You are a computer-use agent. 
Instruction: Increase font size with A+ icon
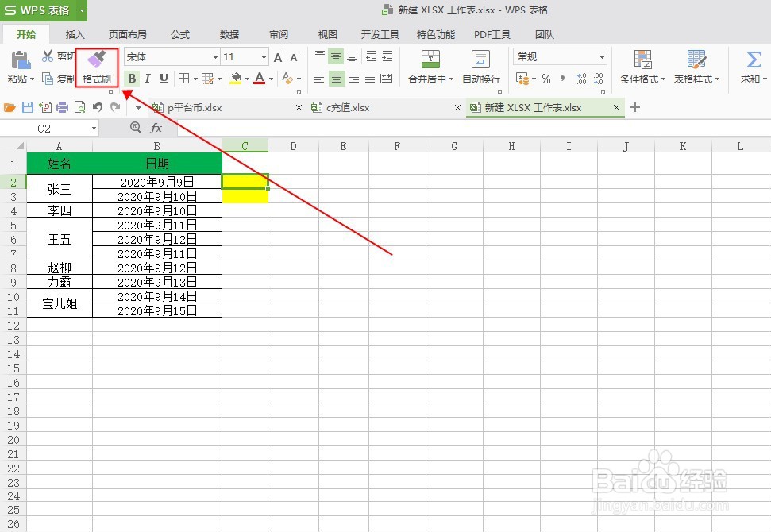click(x=279, y=56)
